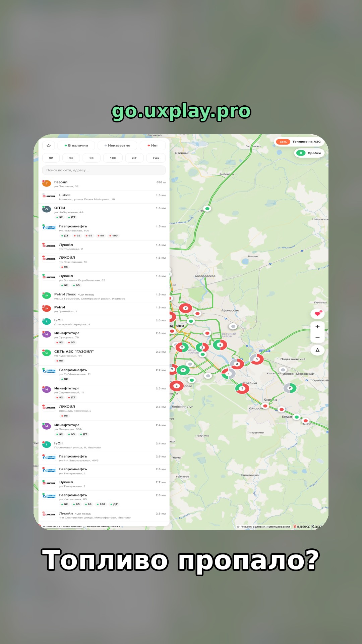The width and height of the screenshot is (362, 644).
Task: Click the 92 fuel tag under ОПТИ
Action: point(60,217)
